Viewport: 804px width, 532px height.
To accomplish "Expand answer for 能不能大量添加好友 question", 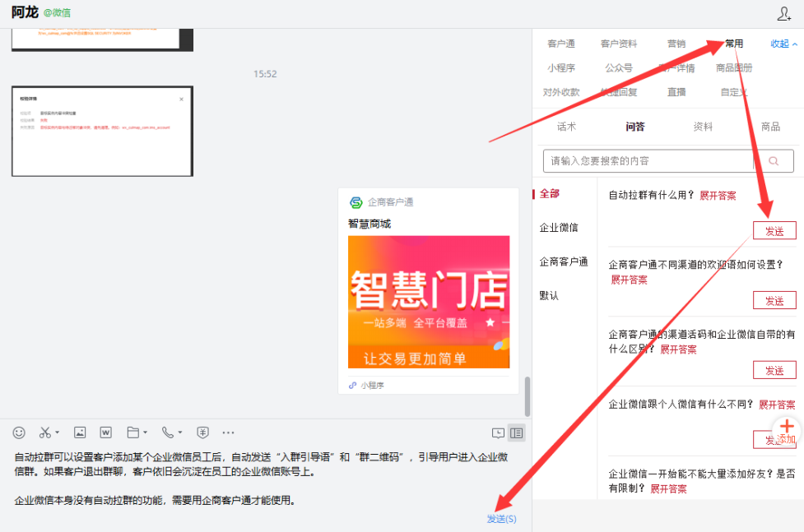I will (668, 489).
